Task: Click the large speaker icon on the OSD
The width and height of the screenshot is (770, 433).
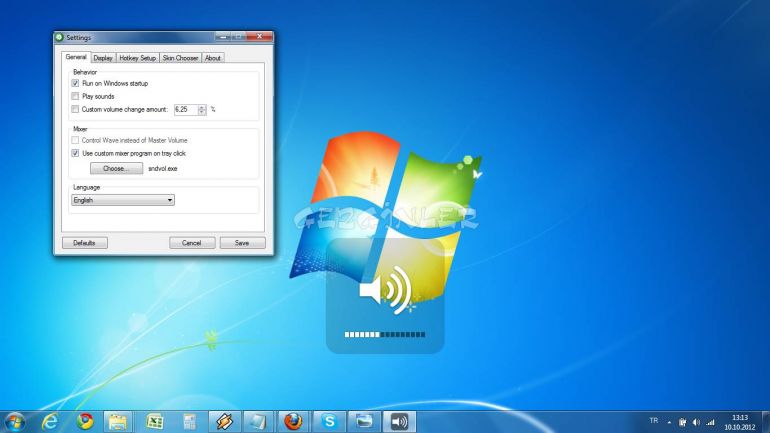Action: [x=386, y=290]
